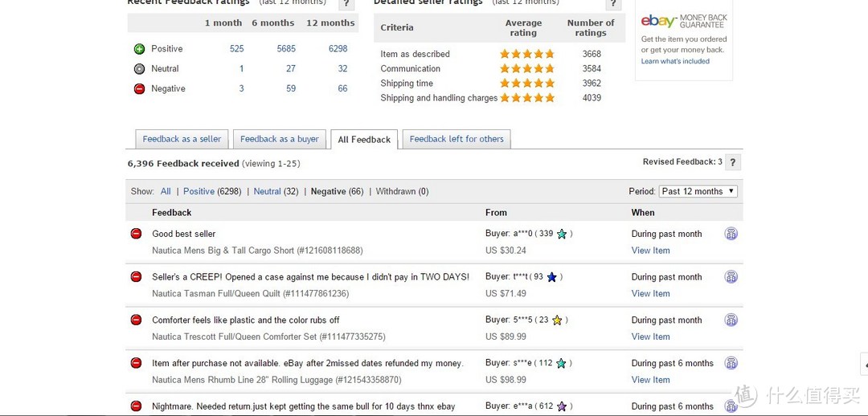
Task: Open View Item for Nautica Cargo Short
Action: click(x=650, y=251)
